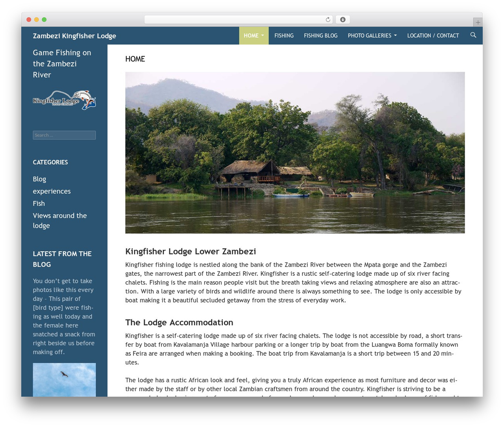Click The Lodge Accommodation heading
This screenshot has width=504, height=427.
pyautogui.click(x=179, y=322)
